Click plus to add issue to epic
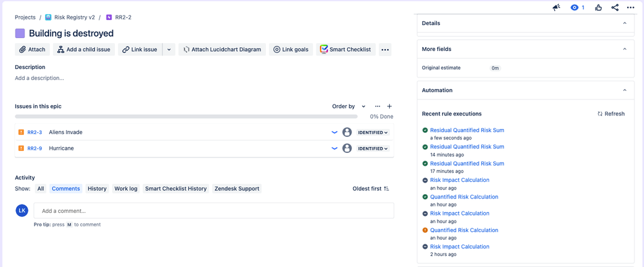The height and width of the screenshot is (267, 644). 389,106
